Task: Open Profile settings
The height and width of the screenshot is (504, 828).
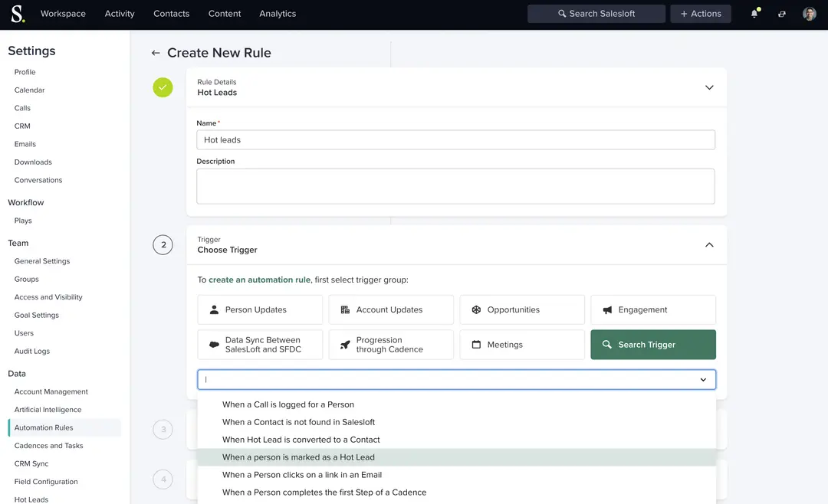Action: (x=25, y=72)
